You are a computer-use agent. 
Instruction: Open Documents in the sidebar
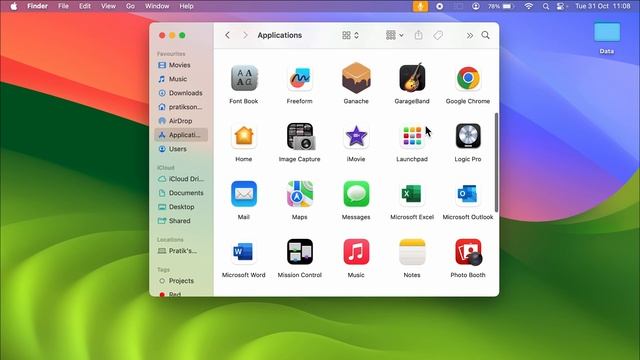(x=181, y=193)
